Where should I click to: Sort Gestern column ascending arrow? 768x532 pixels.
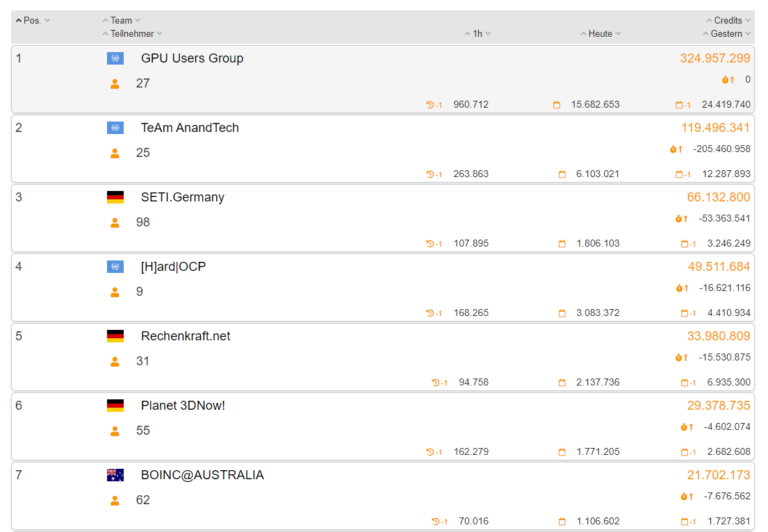tap(706, 34)
